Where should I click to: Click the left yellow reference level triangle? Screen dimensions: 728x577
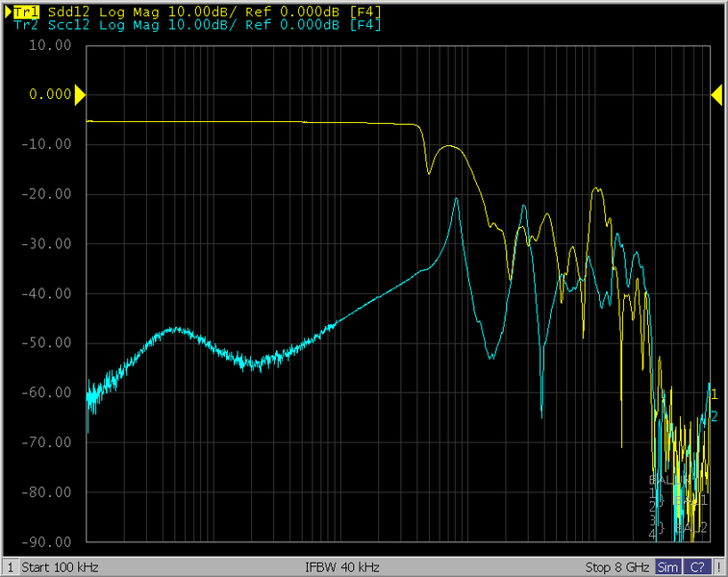tap(80, 94)
